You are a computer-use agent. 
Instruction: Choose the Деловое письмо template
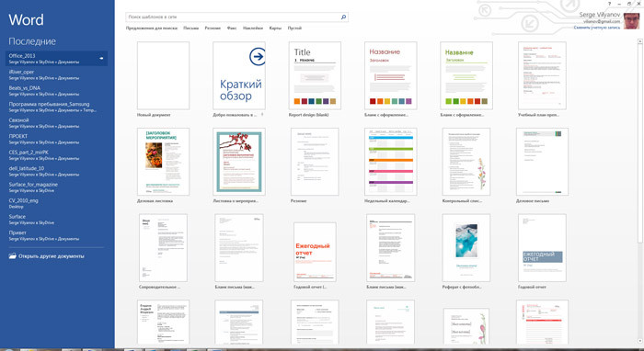coord(542,162)
